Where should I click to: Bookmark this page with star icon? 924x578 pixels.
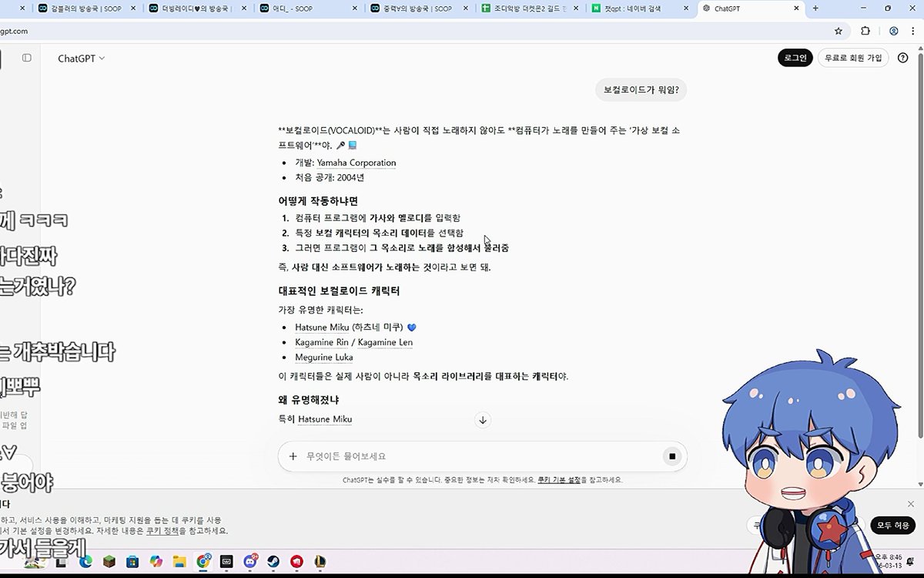tap(839, 31)
